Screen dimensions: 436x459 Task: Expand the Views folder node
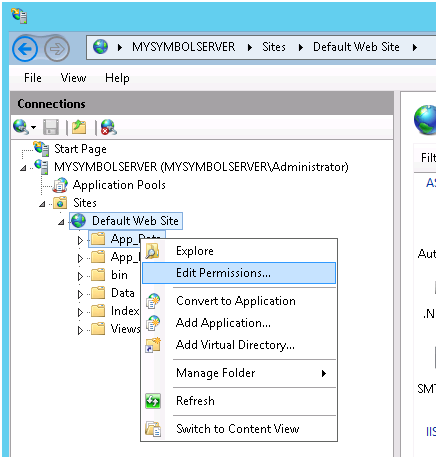[80, 330]
